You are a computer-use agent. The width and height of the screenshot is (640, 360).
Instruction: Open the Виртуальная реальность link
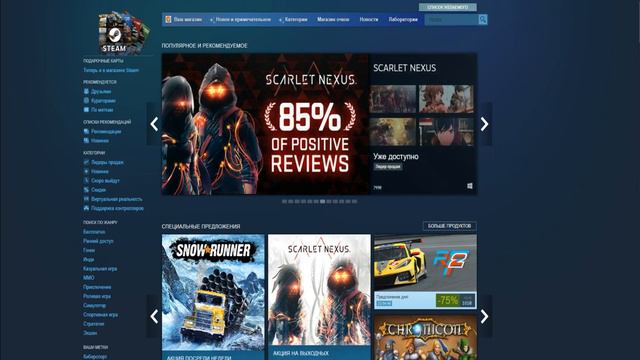click(x=117, y=199)
